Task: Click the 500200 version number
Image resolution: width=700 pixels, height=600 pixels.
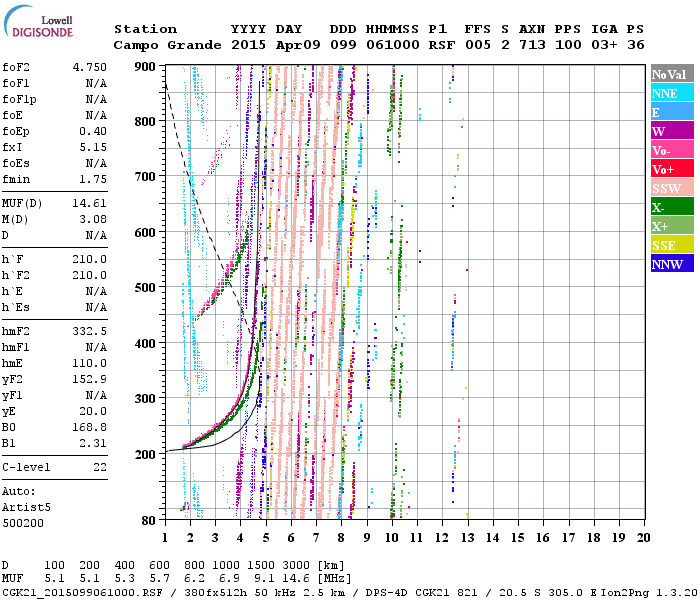Action: (23, 523)
